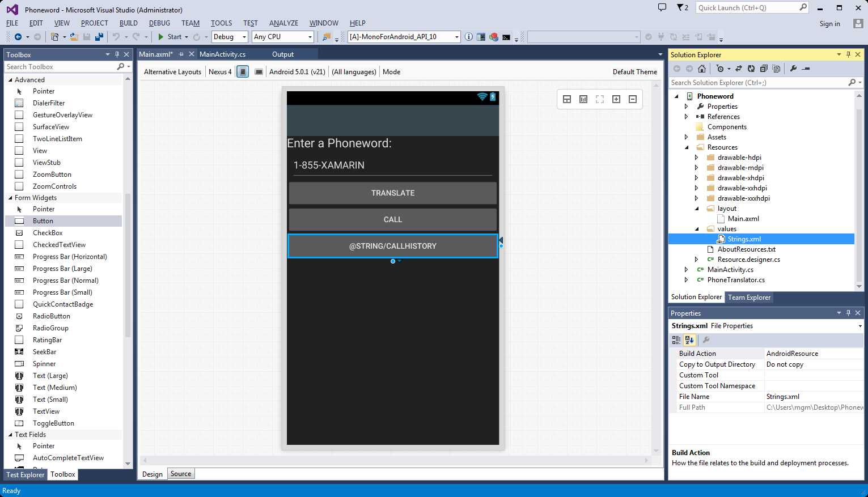Open the TOOLS menu

tap(221, 23)
